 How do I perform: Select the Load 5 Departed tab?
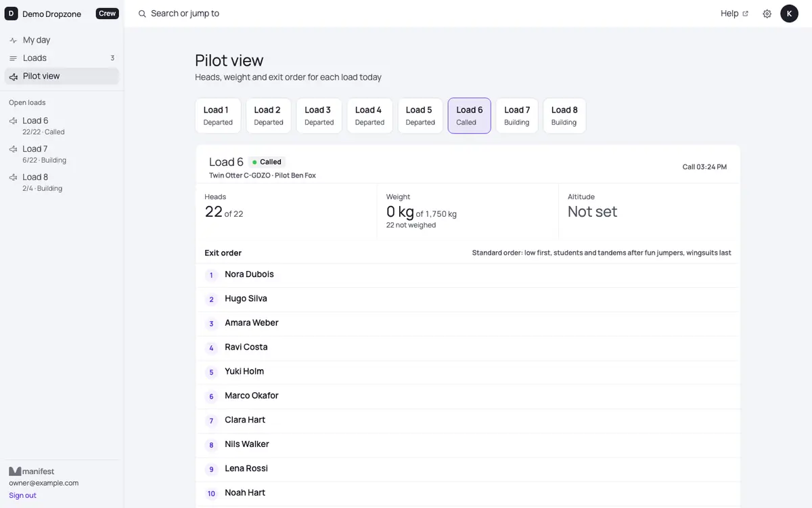coord(420,116)
